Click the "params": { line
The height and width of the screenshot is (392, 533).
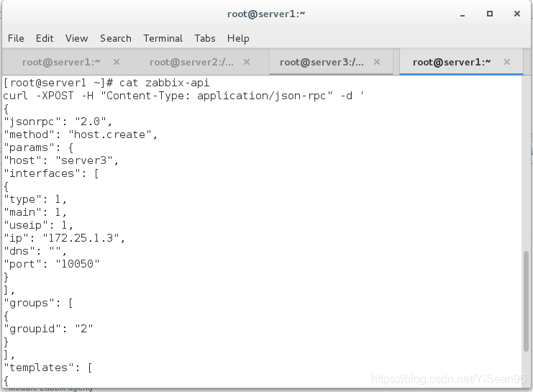pyautogui.click(x=38, y=147)
